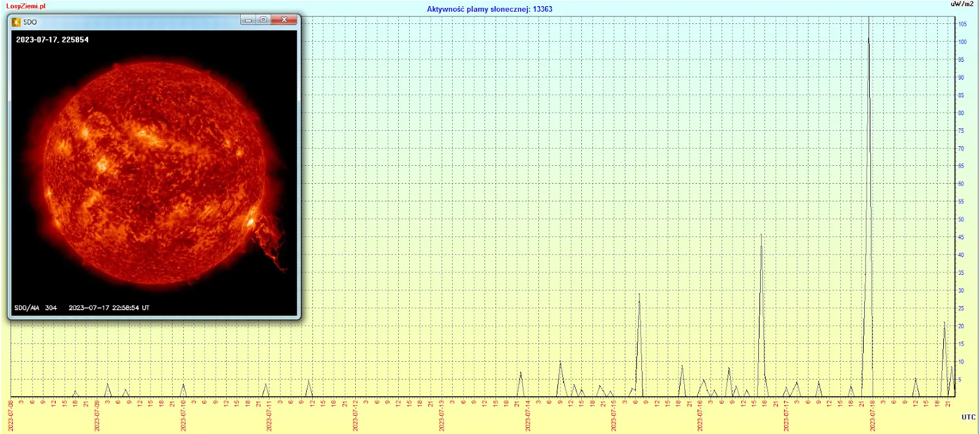Click the 75 value on y-axis
The image size is (980, 434).
point(962,131)
